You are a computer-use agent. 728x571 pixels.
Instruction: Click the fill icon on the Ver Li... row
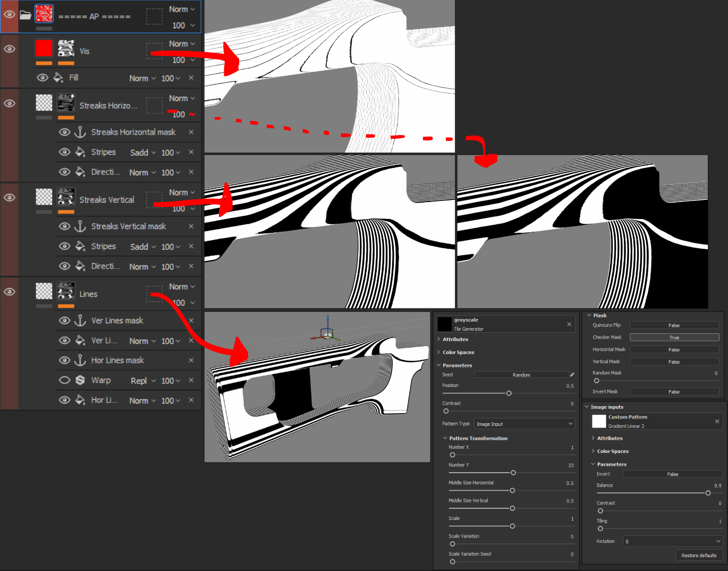(80, 340)
